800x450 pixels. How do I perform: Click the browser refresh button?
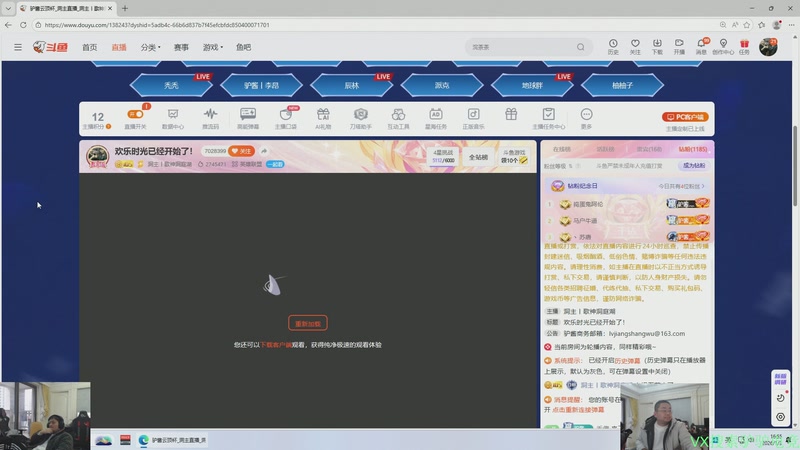[x=23, y=24]
